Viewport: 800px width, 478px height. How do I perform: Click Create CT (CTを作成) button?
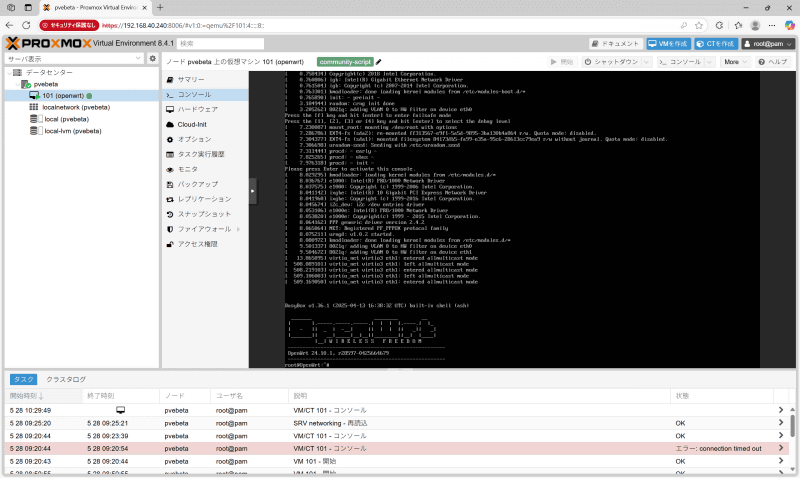(716, 44)
